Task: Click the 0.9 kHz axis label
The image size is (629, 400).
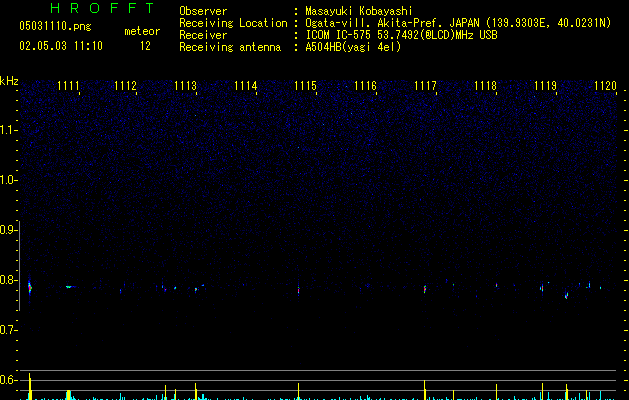Action: click(7, 230)
